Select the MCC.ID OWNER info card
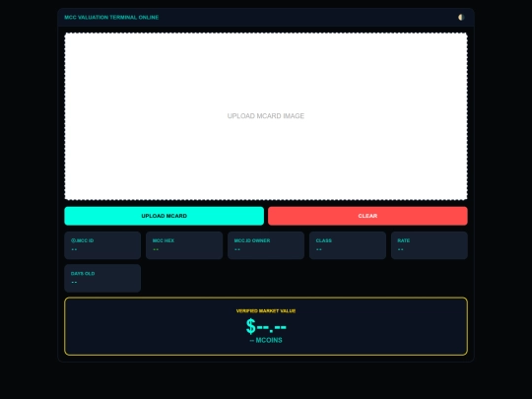This screenshot has width=532, height=399. click(266, 245)
